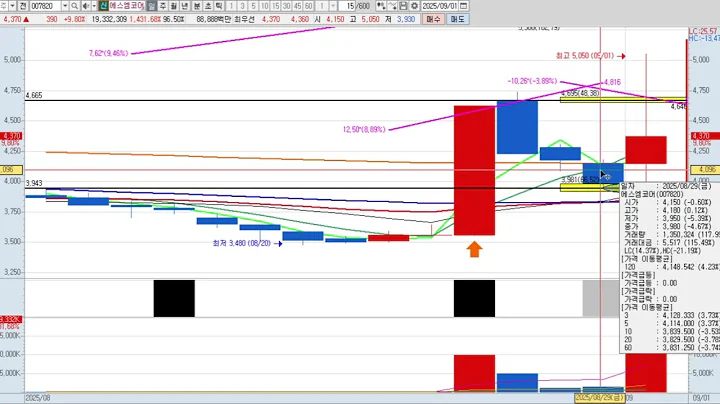Open chart settings gear icon
Viewport: 720px width, 404px height.
(414, 6)
